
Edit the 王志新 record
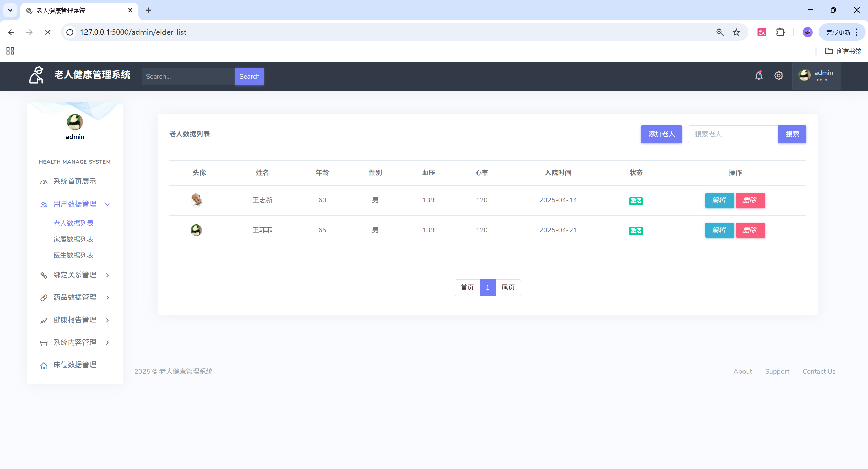[x=719, y=200]
